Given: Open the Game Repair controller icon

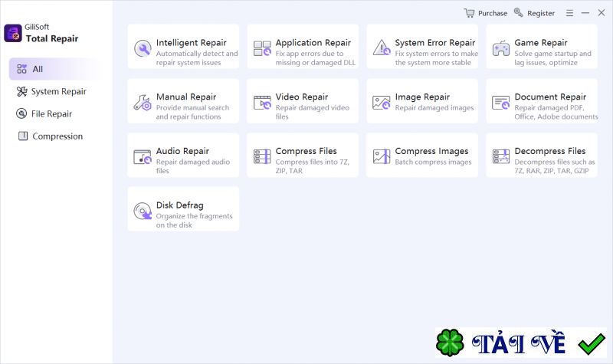Looking at the screenshot, I should point(501,48).
